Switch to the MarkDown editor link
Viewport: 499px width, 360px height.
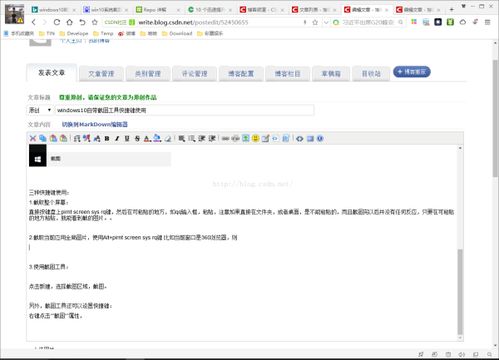(95, 124)
